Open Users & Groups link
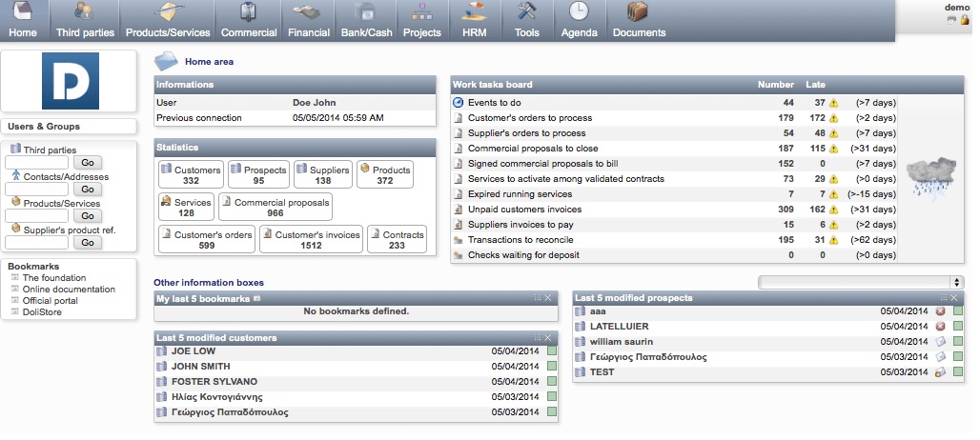 pyautogui.click(x=44, y=126)
